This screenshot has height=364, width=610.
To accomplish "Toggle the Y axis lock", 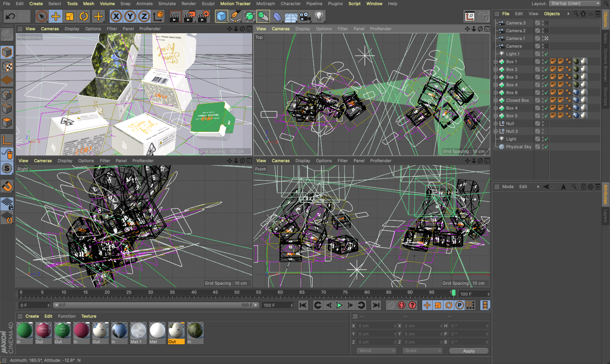I will coord(130,17).
